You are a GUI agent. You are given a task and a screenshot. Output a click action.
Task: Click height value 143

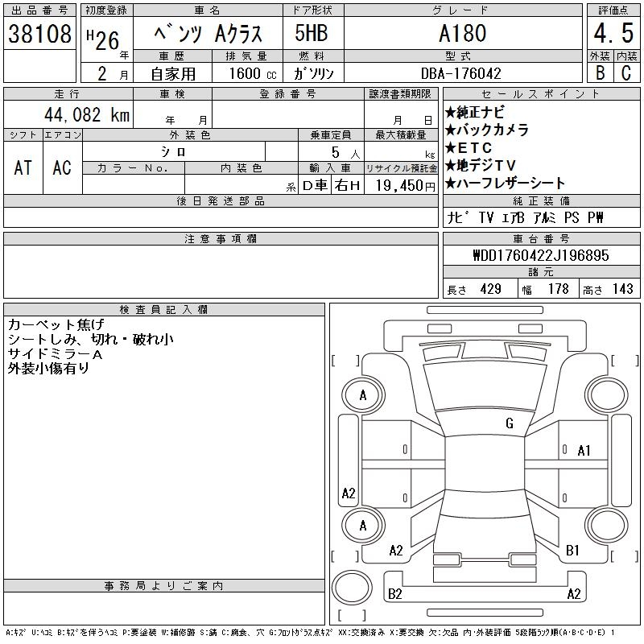pos(622,289)
